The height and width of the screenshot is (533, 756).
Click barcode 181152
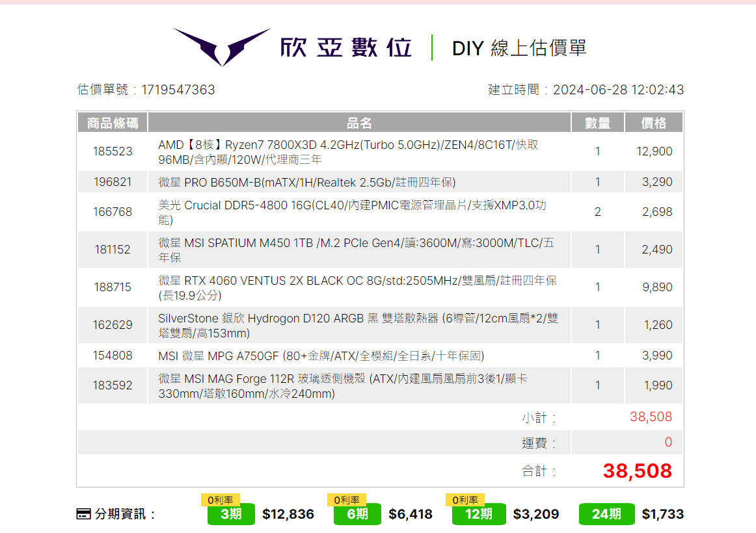[x=113, y=250]
